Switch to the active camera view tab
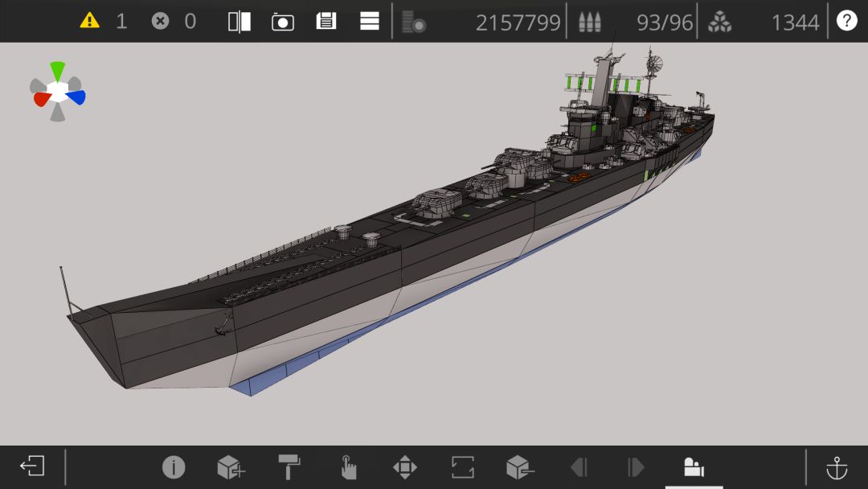The image size is (868, 489). pyautogui.click(x=694, y=466)
